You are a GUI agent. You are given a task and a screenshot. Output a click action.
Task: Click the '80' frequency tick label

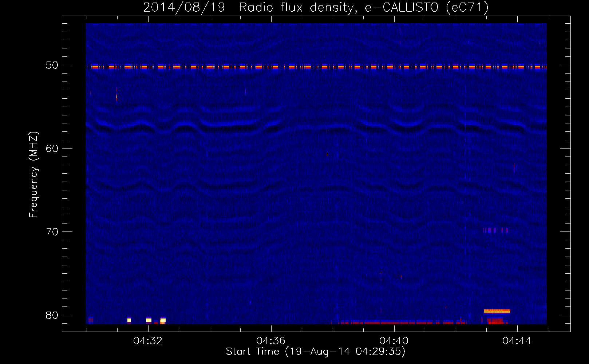pyautogui.click(x=52, y=315)
